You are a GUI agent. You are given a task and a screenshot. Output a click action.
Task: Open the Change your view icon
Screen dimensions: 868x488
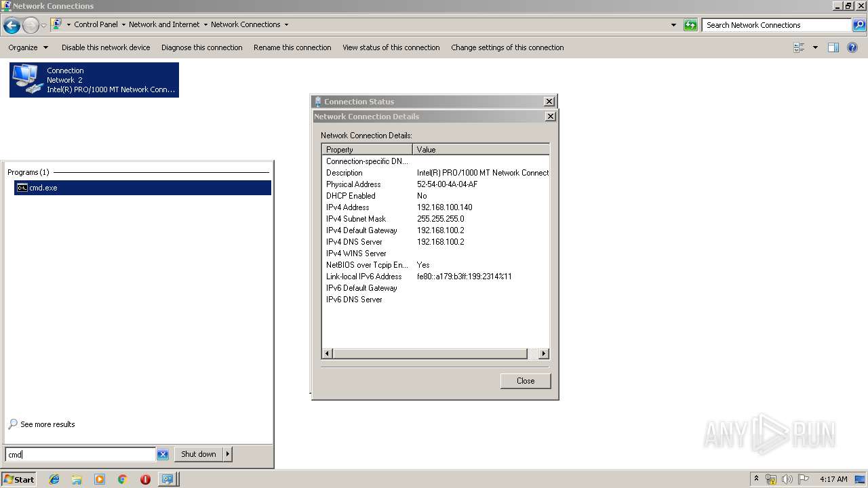coord(799,47)
